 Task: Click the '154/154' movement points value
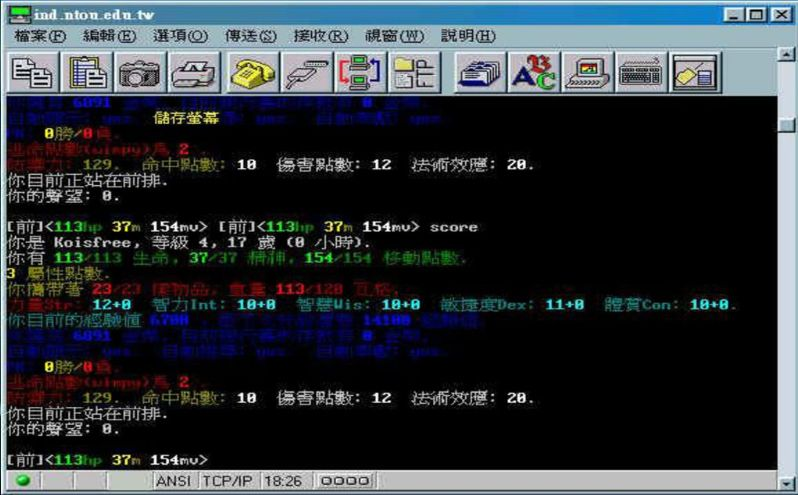338,258
